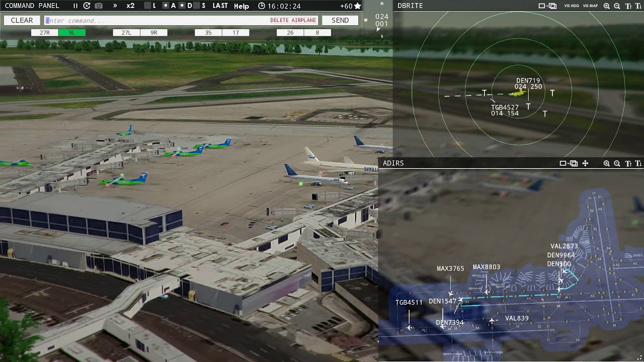Select VAL839 label in ADIRS
The height and width of the screenshot is (362, 644).
517,318
